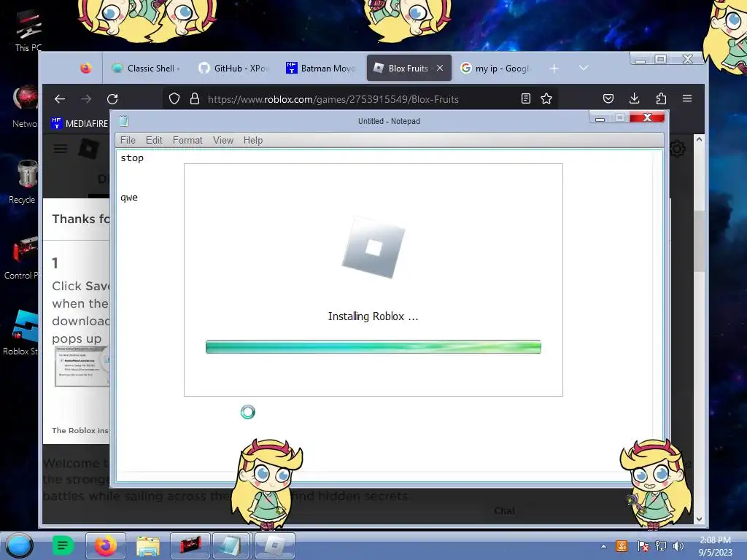
Task: Place cursor after 'stop' in Notepad
Action: click(x=144, y=158)
